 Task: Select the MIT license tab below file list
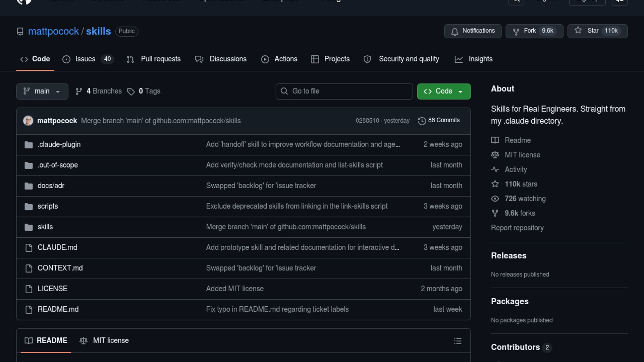pyautogui.click(x=104, y=341)
